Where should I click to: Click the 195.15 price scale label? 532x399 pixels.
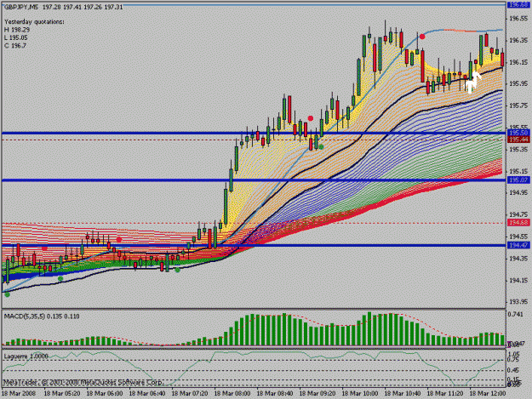pyautogui.click(x=518, y=171)
